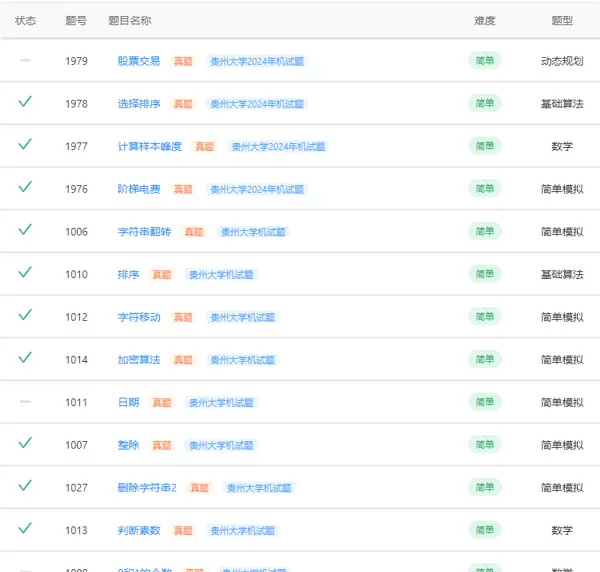Click the 状态 column header
This screenshot has width=600, height=572.
click(26, 20)
